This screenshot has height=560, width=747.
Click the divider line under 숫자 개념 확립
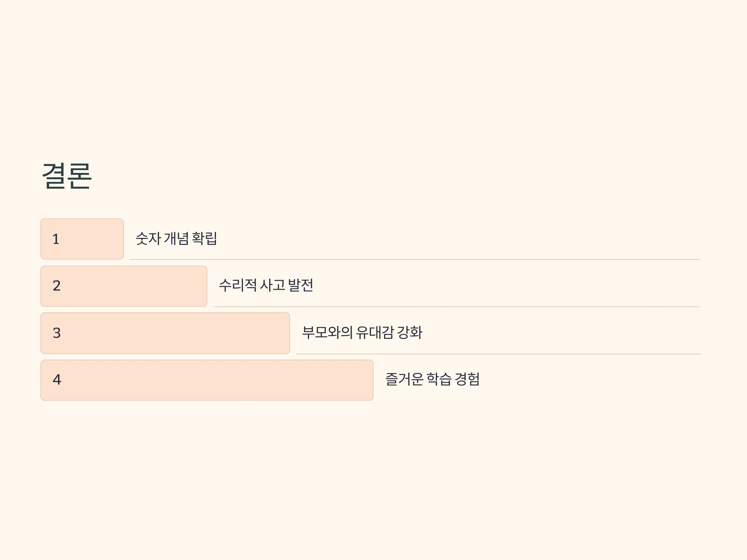(x=415, y=259)
